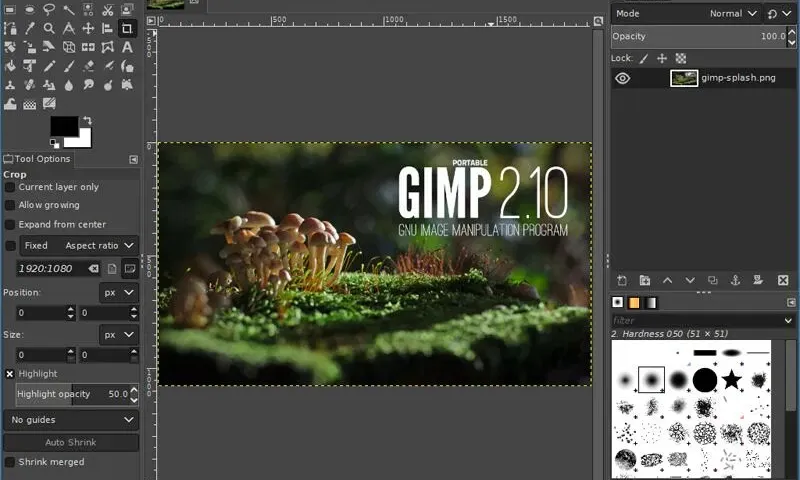Select the Smudge tool
Viewport: 800px width, 480px height.
tap(88, 85)
